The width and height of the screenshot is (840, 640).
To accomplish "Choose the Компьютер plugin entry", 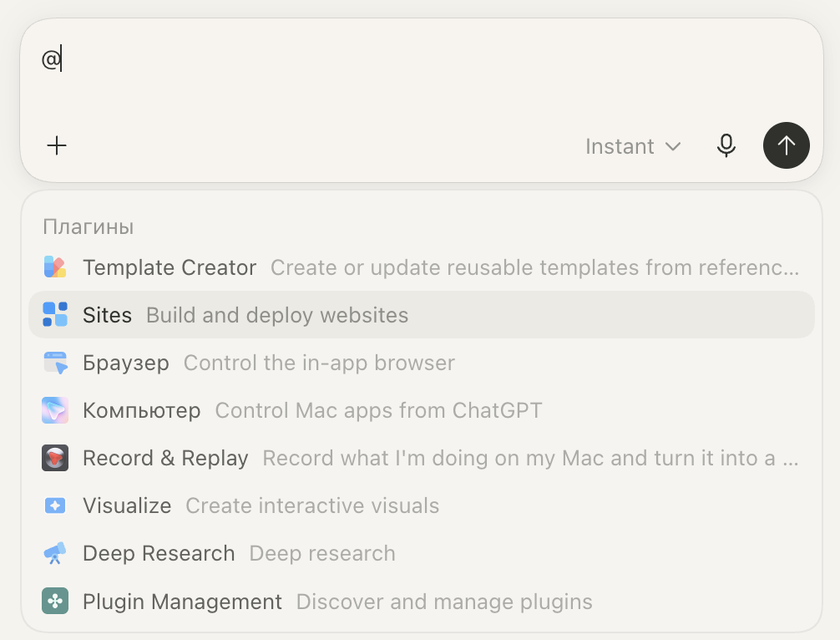I will pos(422,410).
